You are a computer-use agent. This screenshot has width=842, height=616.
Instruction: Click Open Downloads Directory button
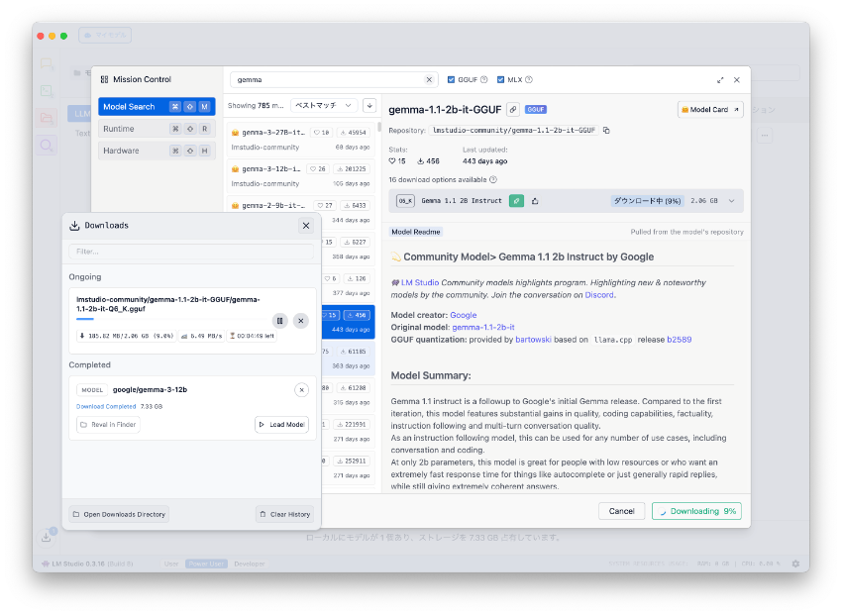119,515
